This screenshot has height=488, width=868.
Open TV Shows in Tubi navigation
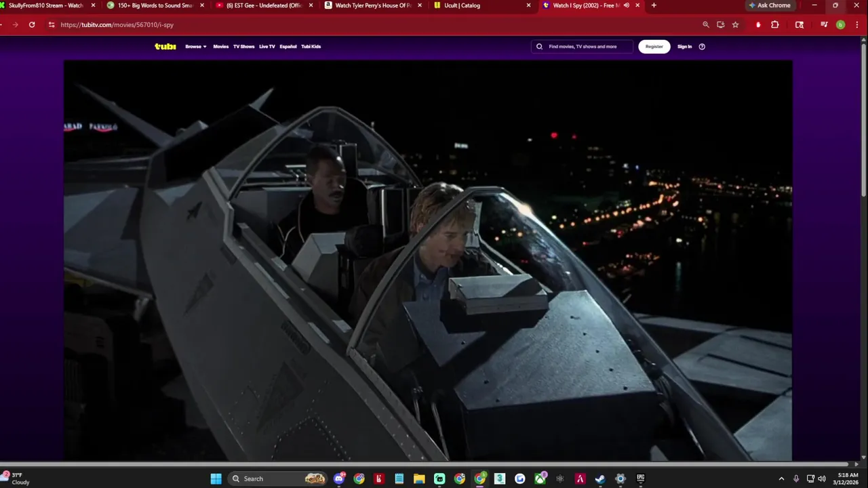244,47
